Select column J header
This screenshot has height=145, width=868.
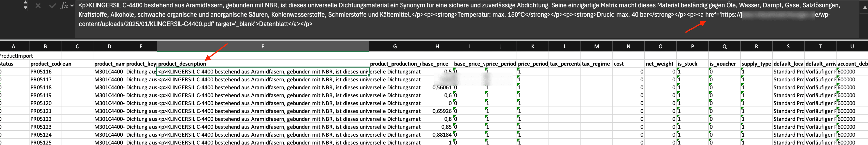point(501,46)
